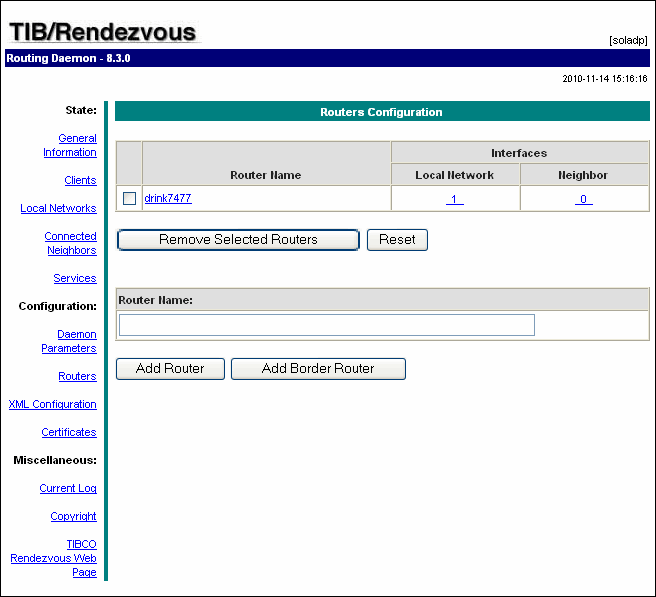Viewport: 656px width, 597px height.
Task: Select Routers in the Configuration menu
Action: click(77, 376)
